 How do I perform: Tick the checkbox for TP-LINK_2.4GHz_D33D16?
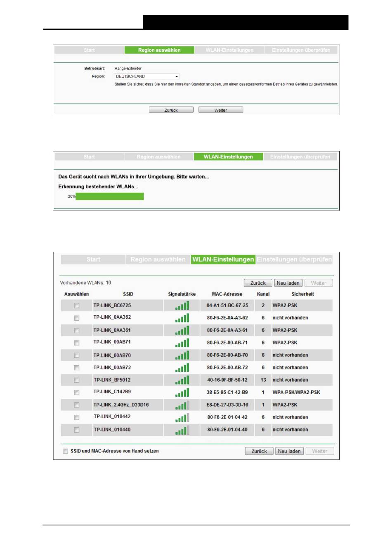tap(76, 405)
